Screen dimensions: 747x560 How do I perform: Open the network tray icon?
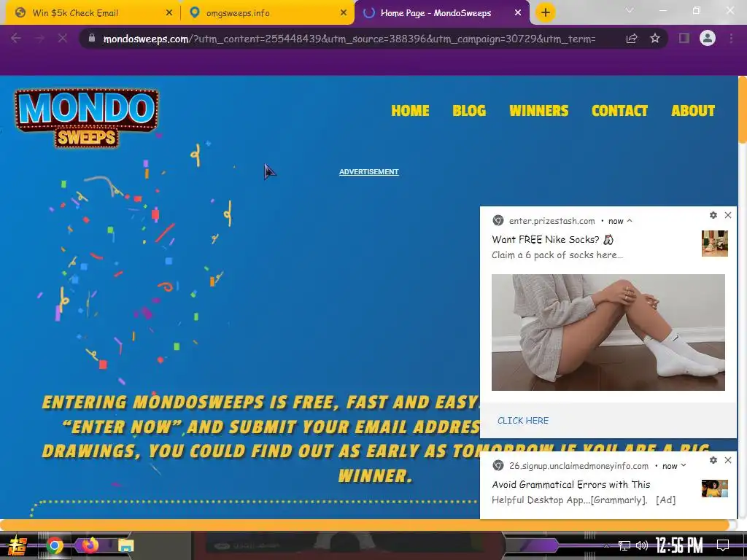(624, 545)
